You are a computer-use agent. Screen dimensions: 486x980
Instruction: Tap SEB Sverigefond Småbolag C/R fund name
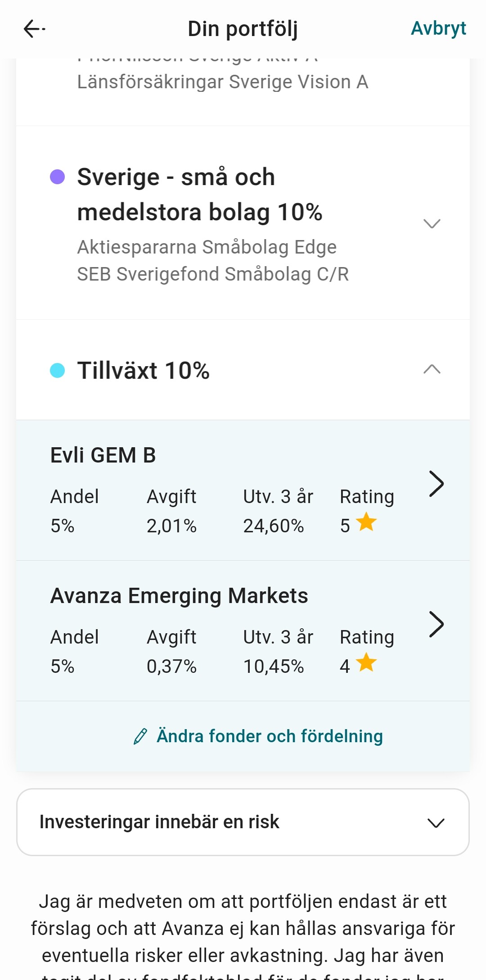pyautogui.click(x=213, y=274)
